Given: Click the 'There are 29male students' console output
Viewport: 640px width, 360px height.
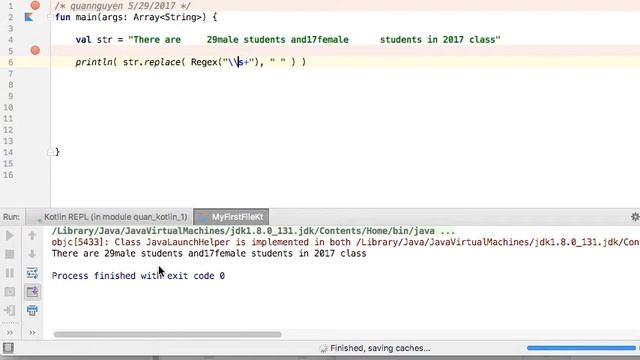Looking at the screenshot, I should click(209, 253).
